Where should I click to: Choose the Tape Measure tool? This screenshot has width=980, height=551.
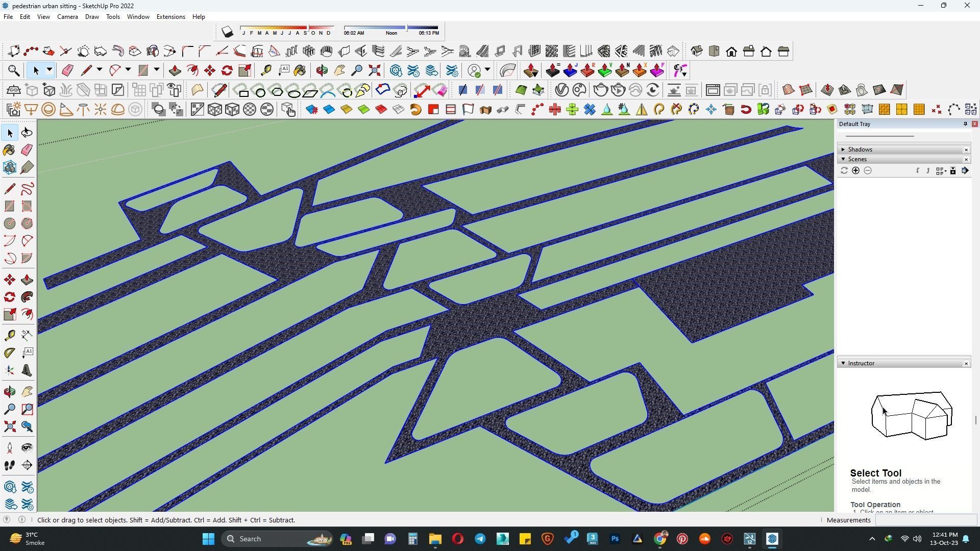(9, 335)
